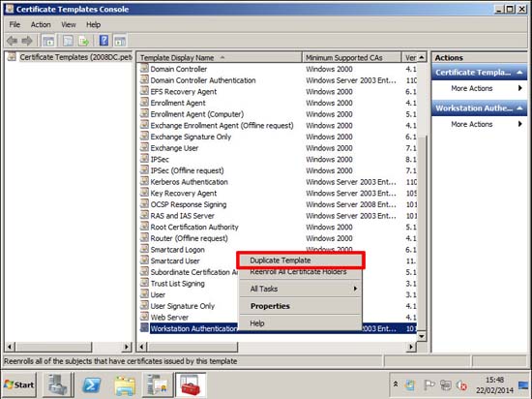Expand More Actions under Certificate Templates
This screenshot has width=532, height=399.
pyautogui.click(x=480, y=88)
